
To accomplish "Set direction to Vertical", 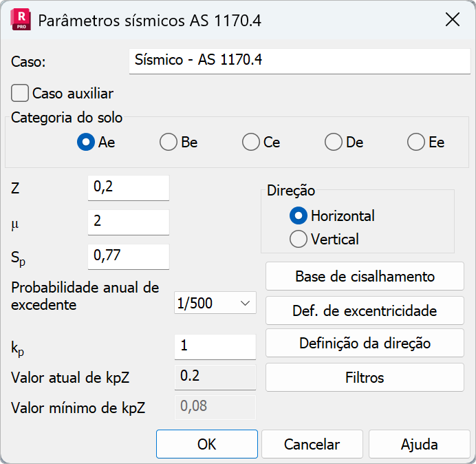I will (299, 239).
